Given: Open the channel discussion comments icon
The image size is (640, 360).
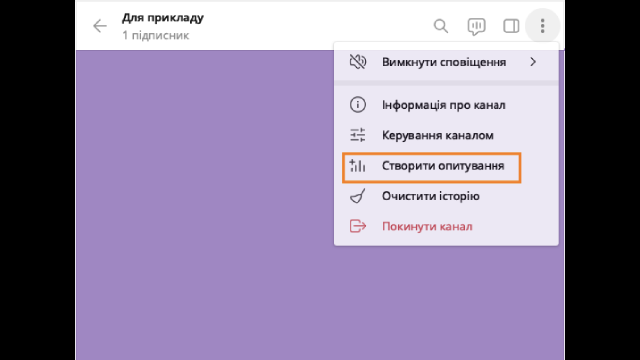Looking at the screenshot, I should pos(476,27).
